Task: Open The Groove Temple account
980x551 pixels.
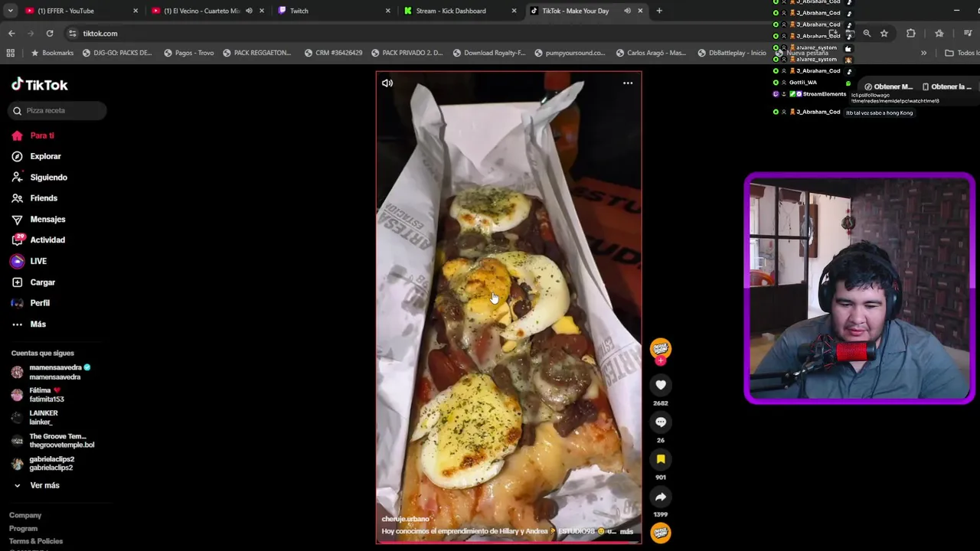Action: [x=57, y=441]
